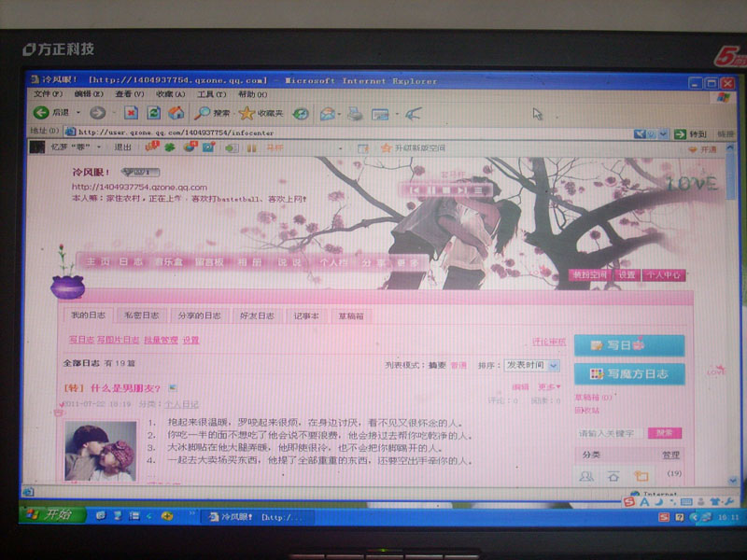Open the post titled 什么是男朋友?
This screenshot has height=560, width=747.
point(125,388)
